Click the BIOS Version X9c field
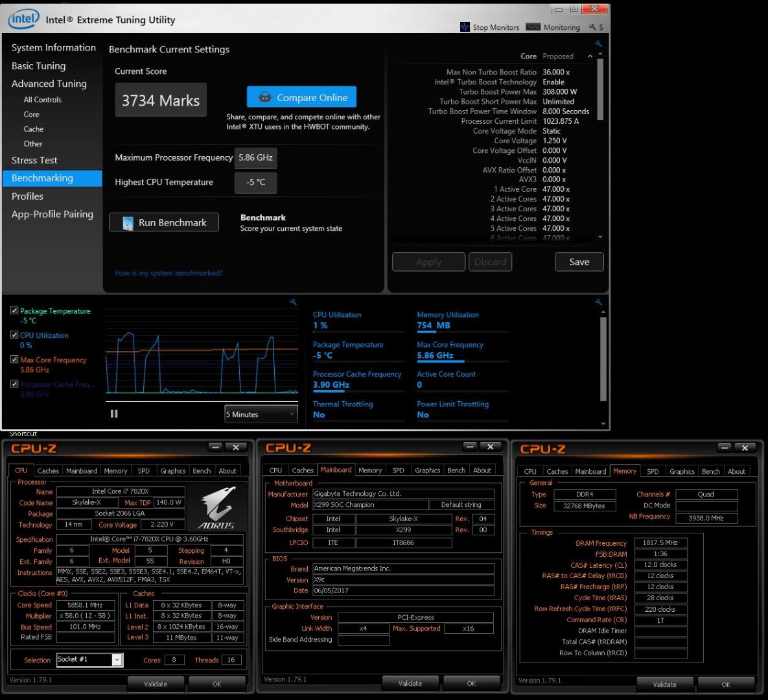 point(403,579)
